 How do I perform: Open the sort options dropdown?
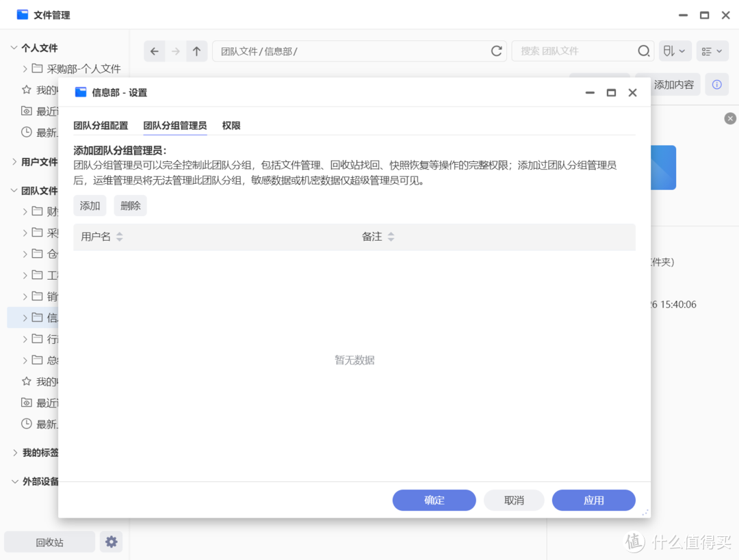[x=675, y=51]
